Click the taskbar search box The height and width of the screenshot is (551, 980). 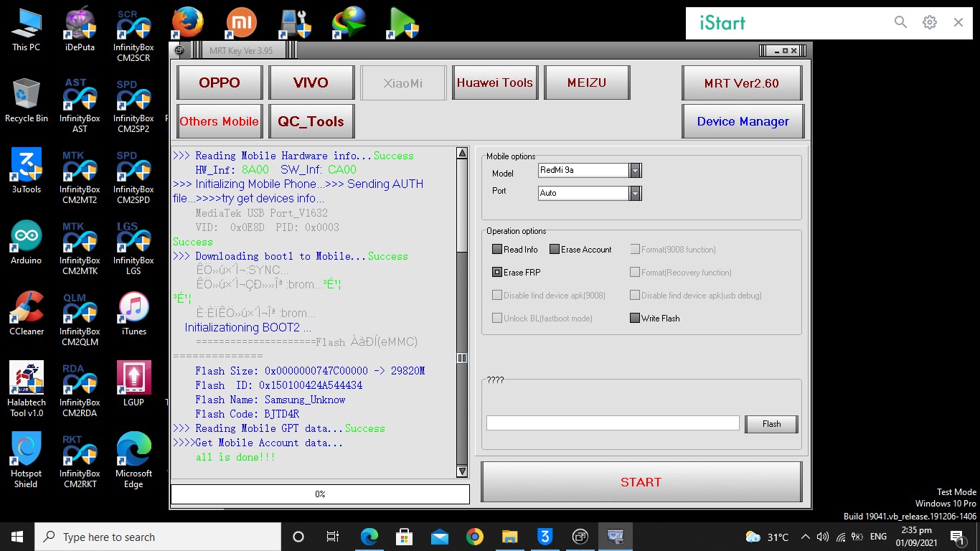point(158,537)
